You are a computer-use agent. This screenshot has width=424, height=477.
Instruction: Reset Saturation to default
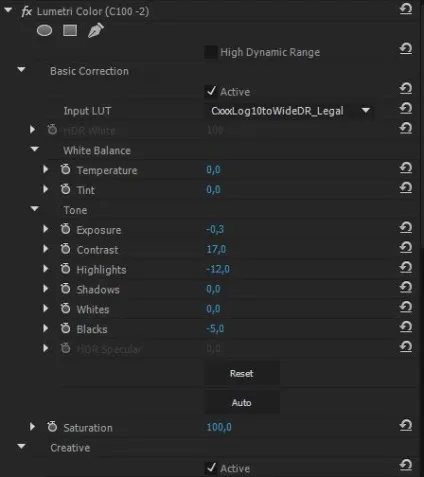[406, 425]
